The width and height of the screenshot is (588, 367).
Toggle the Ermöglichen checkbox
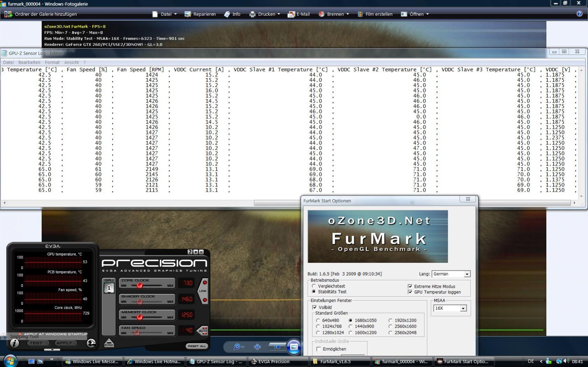click(319, 349)
